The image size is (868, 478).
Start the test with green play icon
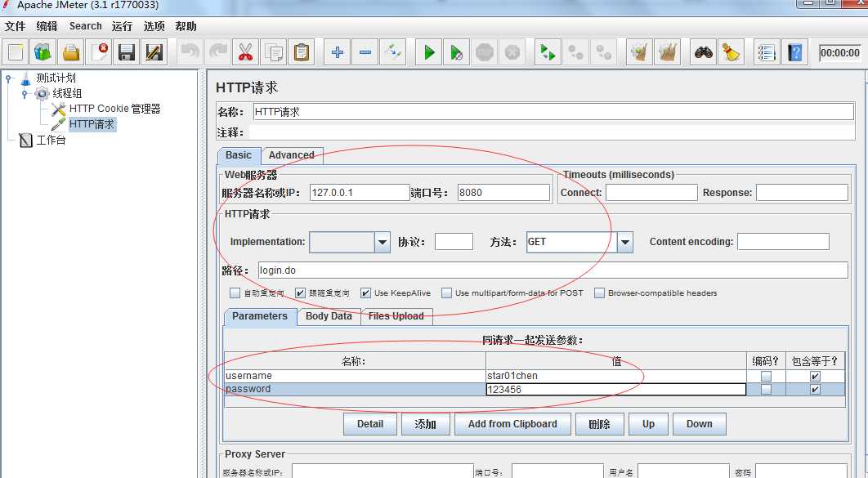pos(429,52)
